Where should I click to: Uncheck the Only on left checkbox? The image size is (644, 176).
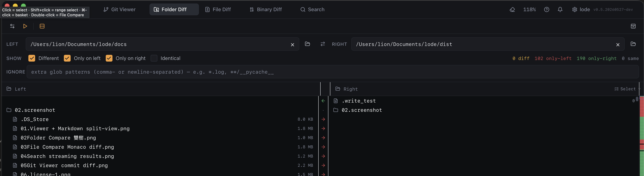(67, 58)
